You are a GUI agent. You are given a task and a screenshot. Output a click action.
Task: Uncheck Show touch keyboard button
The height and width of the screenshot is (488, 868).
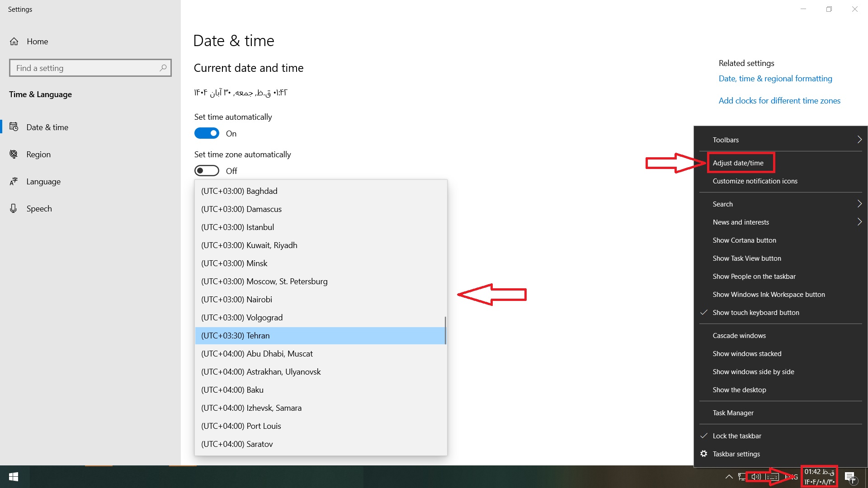[x=755, y=313]
